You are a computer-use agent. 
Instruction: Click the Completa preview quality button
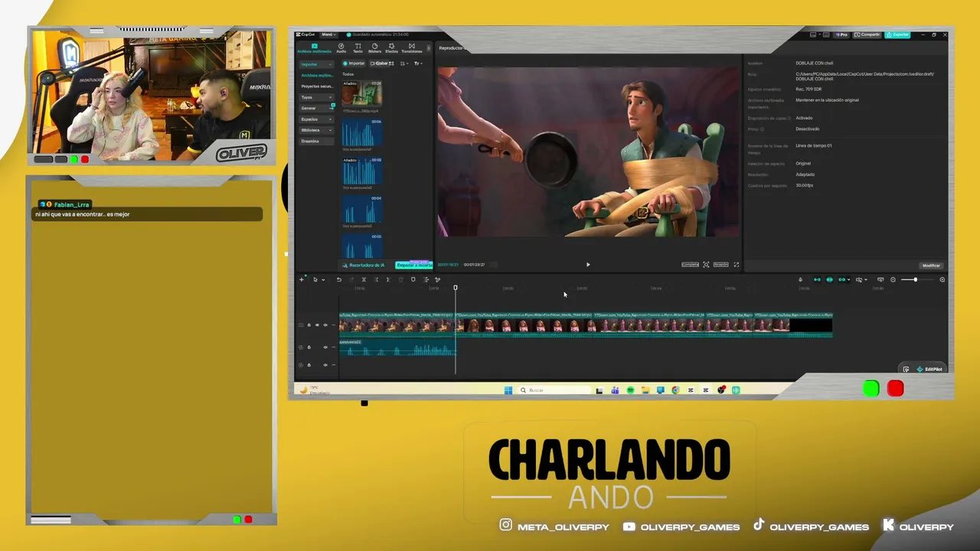coord(690,265)
